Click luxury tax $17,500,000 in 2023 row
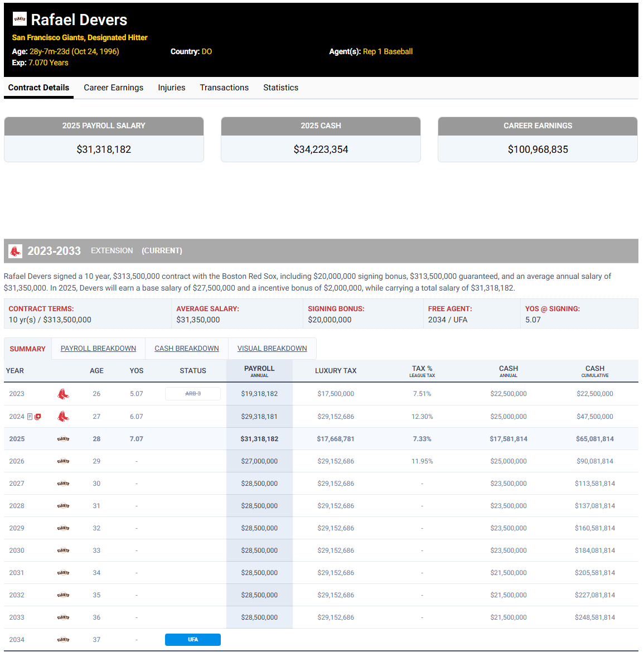 point(336,394)
